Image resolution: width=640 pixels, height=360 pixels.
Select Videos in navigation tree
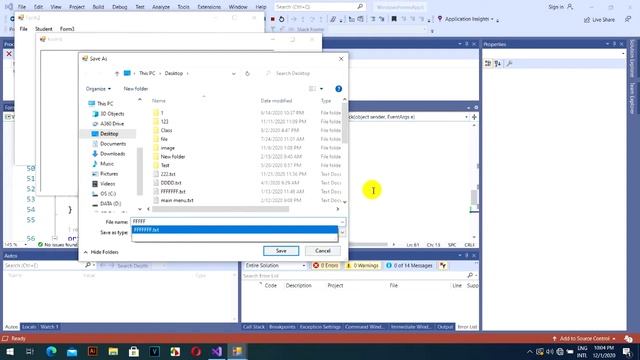(107, 184)
